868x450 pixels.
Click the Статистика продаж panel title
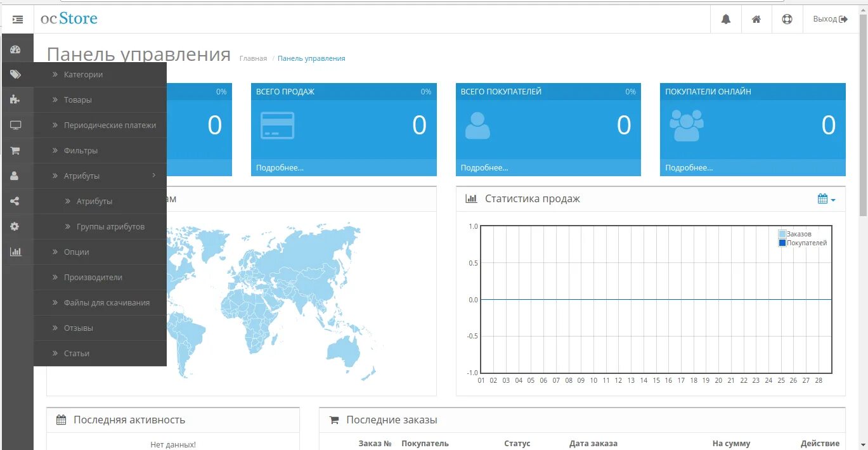click(x=533, y=199)
